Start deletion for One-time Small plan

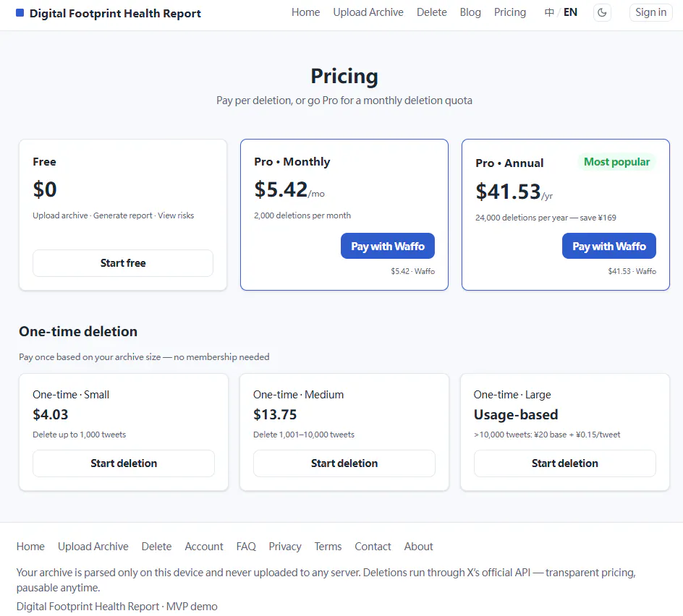124,463
